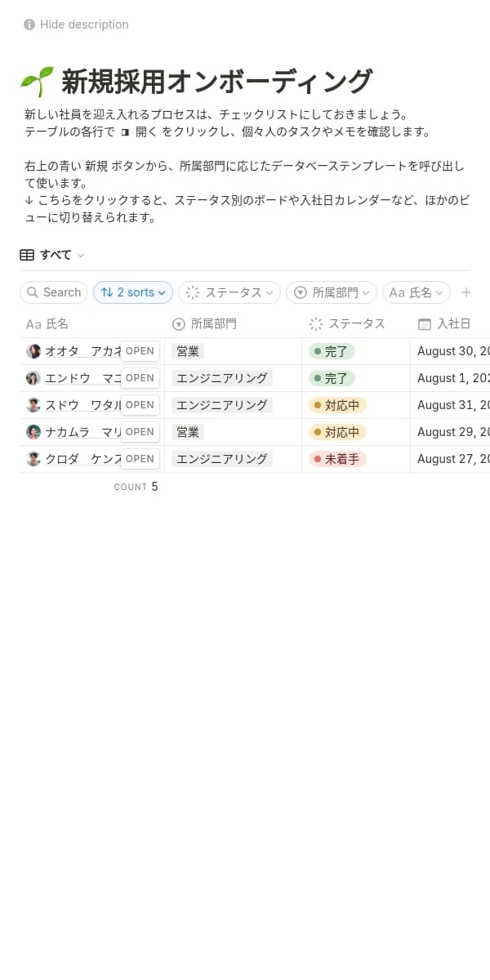Click Hide description link
This screenshot has height=980, width=490.
(84, 24)
